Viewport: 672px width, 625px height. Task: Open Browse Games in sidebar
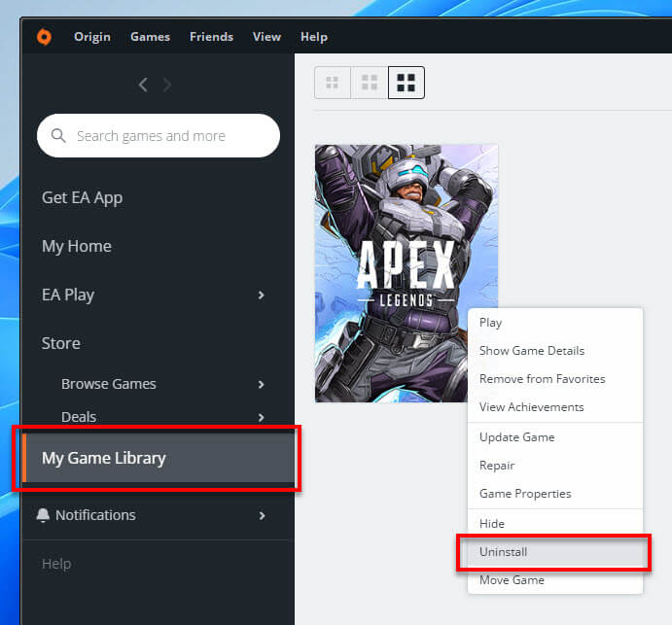point(108,384)
